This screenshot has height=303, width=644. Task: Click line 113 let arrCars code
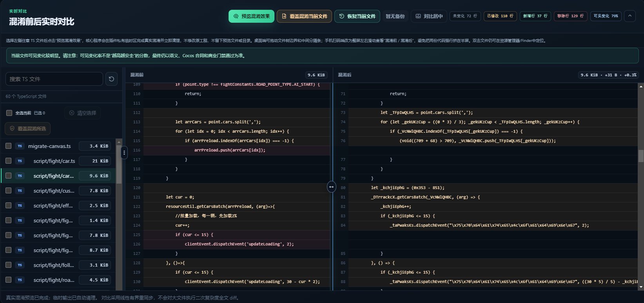pyautogui.click(x=218, y=122)
